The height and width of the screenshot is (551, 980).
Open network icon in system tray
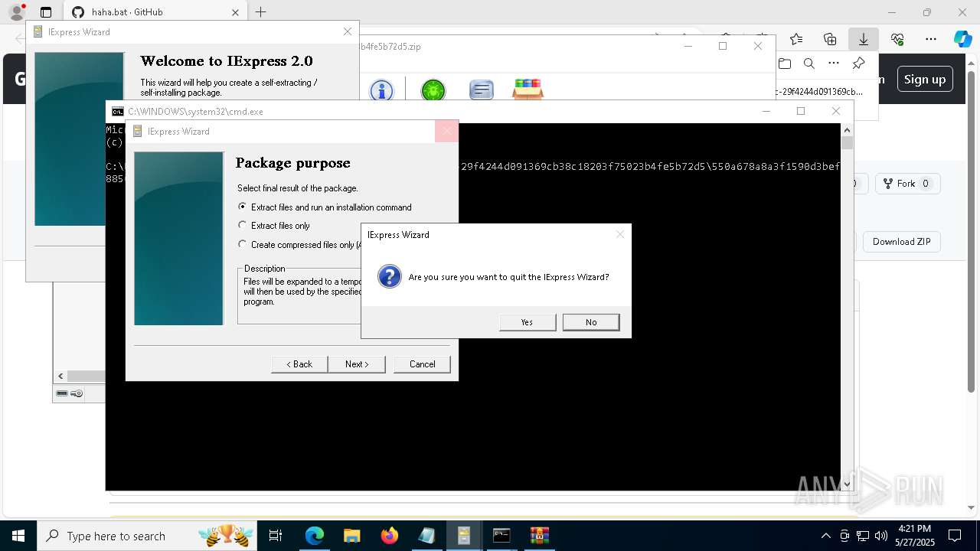pos(862,536)
